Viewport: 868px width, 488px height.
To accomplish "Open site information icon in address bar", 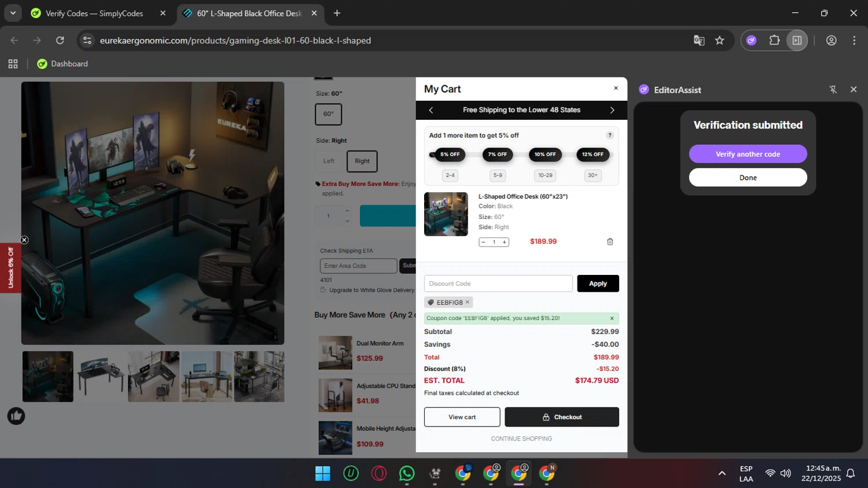I will click(x=87, y=41).
